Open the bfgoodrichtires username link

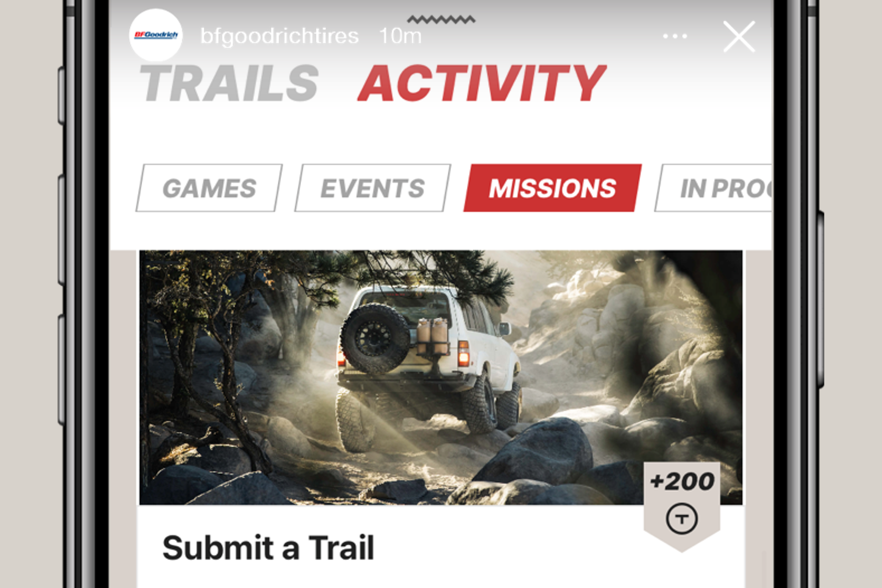click(x=280, y=36)
